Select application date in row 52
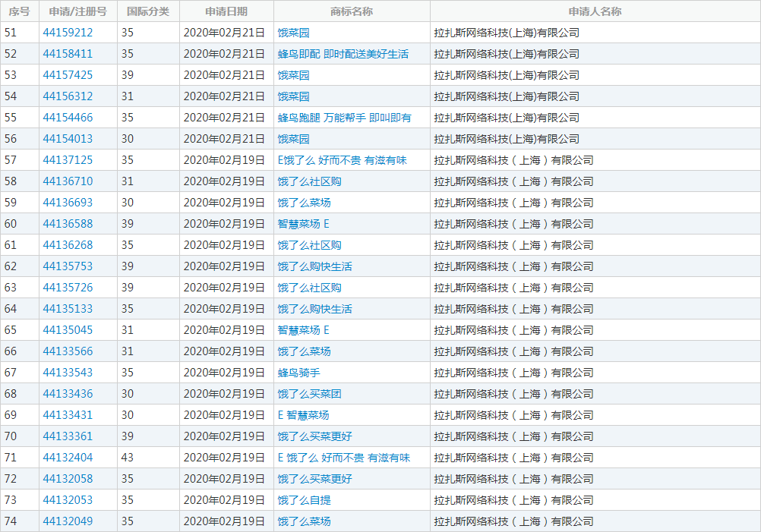This screenshot has width=761, height=532. 224,54
